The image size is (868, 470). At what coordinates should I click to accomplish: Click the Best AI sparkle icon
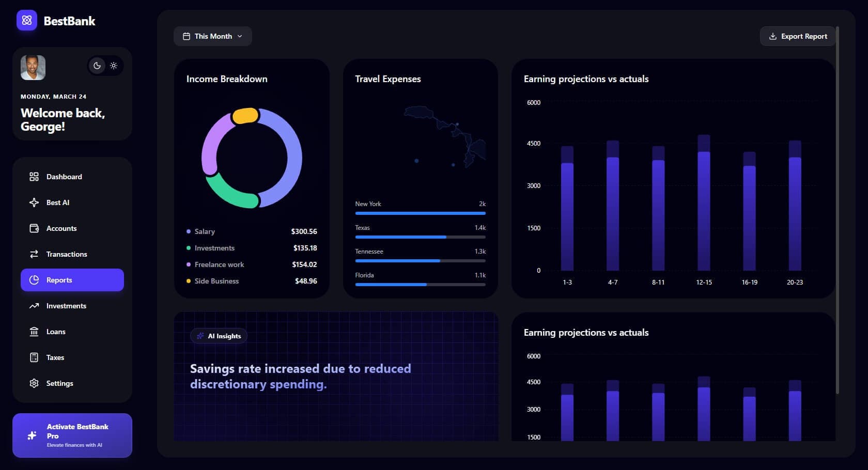pyautogui.click(x=34, y=202)
